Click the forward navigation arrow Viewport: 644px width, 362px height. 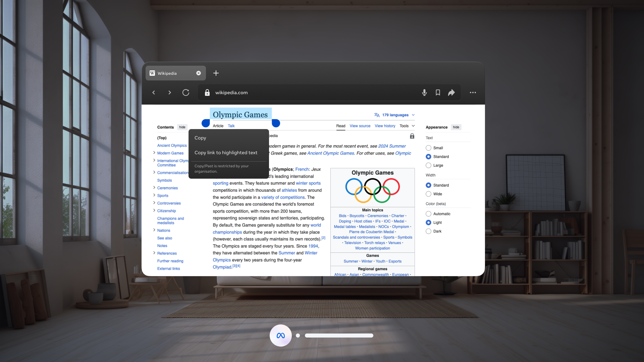point(170,93)
